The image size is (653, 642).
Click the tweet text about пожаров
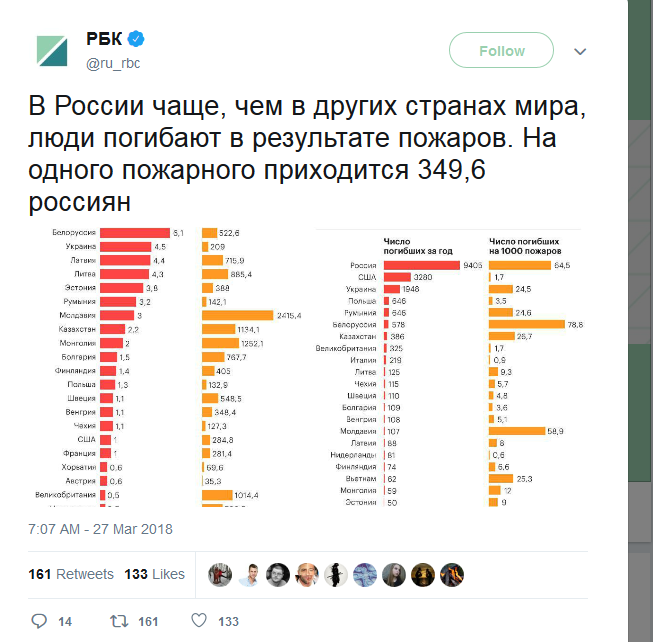[x=307, y=154]
